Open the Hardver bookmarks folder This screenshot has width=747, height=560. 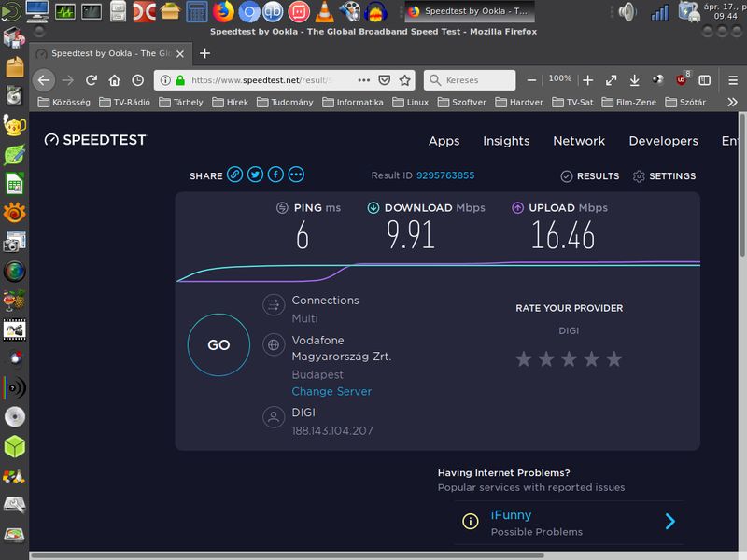click(519, 102)
